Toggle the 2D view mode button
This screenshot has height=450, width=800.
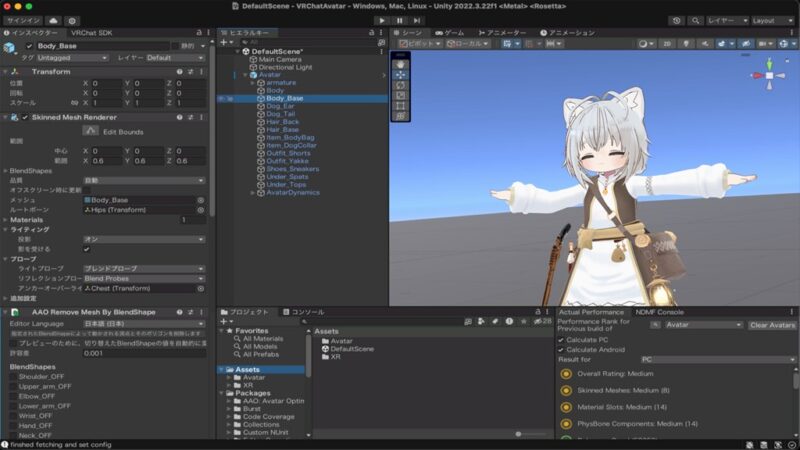coord(667,44)
